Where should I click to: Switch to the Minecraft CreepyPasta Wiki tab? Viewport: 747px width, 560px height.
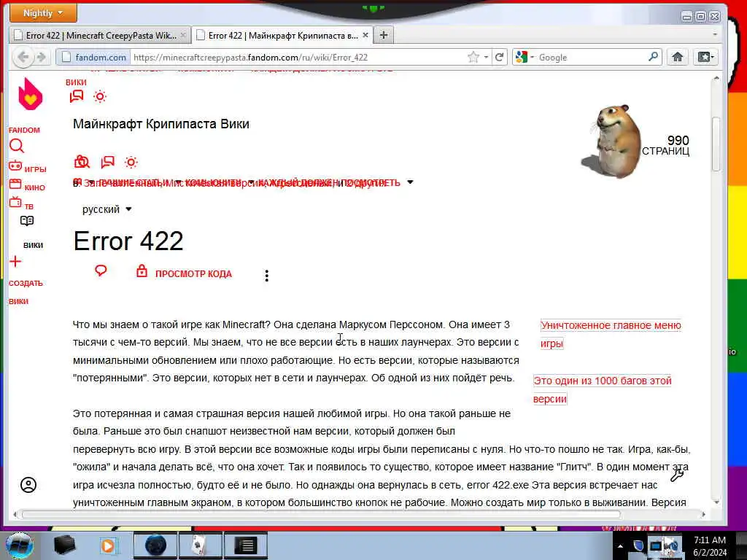[x=100, y=35]
